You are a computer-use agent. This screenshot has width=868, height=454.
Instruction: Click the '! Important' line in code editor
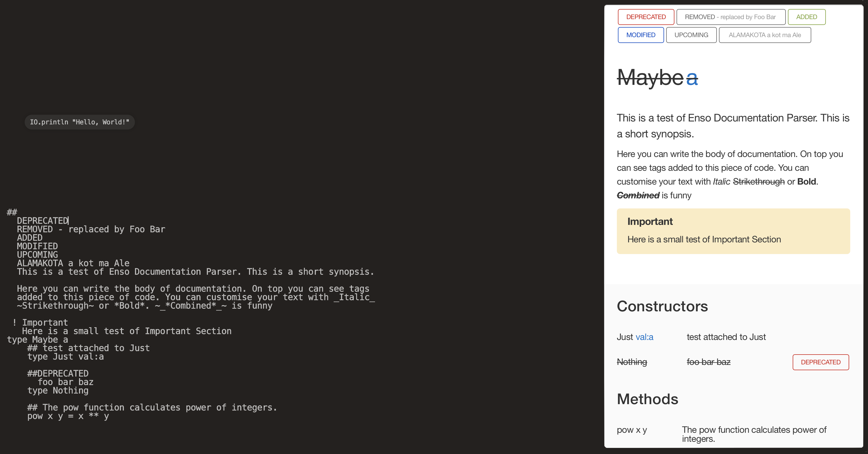click(40, 322)
